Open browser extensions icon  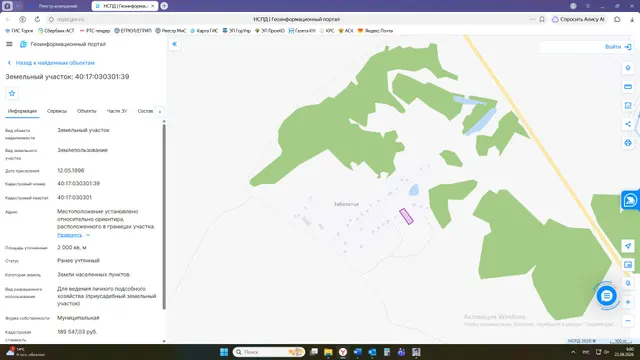[617, 19]
